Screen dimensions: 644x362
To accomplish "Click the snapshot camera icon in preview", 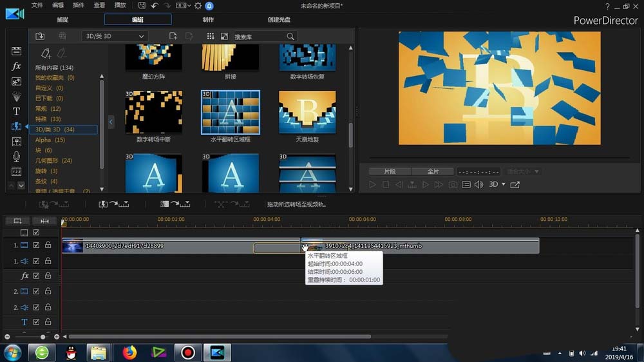I will pos(453,185).
